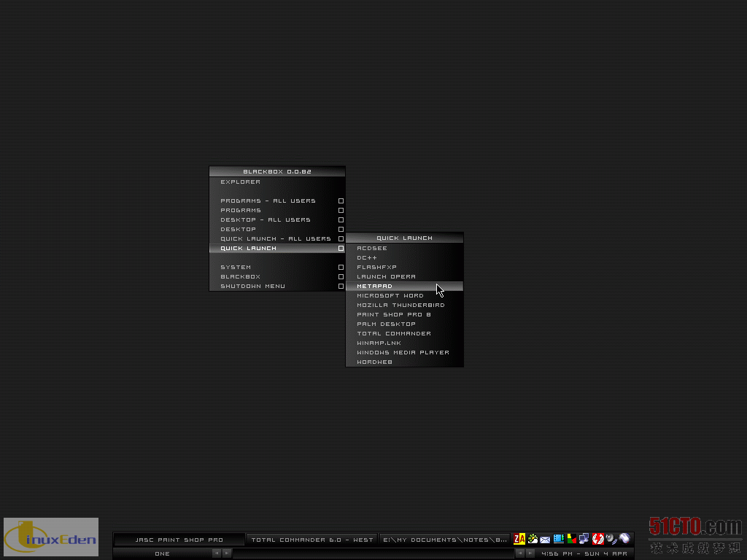Open Desktop - All Users menu entry
747x560 pixels.
point(277,220)
